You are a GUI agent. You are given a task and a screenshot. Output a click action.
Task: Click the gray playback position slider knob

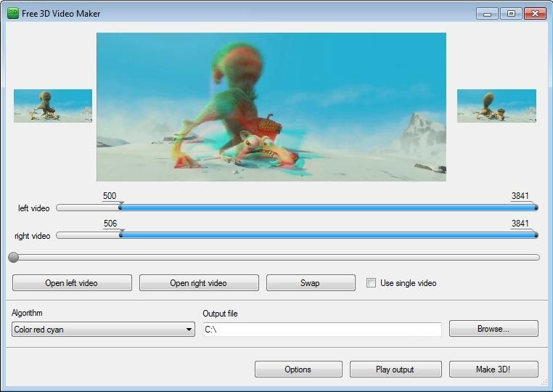[x=13, y=257]
